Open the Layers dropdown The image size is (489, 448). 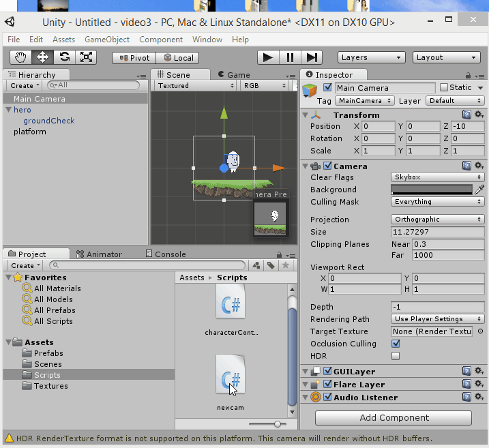[x=371, y=57]
